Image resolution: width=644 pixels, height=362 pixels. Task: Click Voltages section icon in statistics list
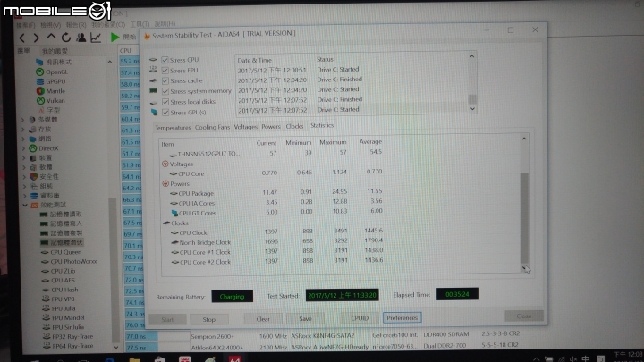pyautogui.click(x=165, y=164)
